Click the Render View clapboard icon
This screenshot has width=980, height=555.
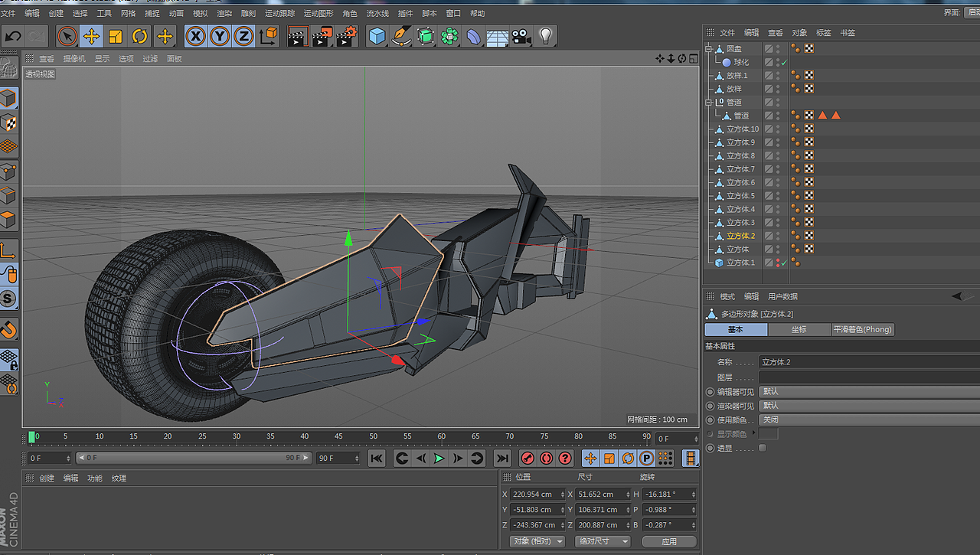[x=297, y=36]
